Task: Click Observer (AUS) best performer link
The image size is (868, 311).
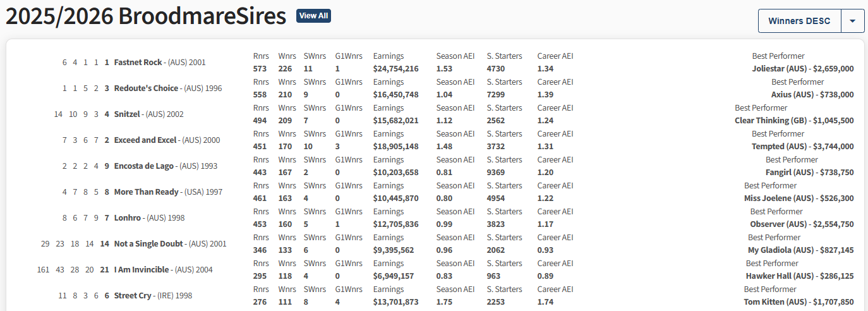Action: pos(778,224)
